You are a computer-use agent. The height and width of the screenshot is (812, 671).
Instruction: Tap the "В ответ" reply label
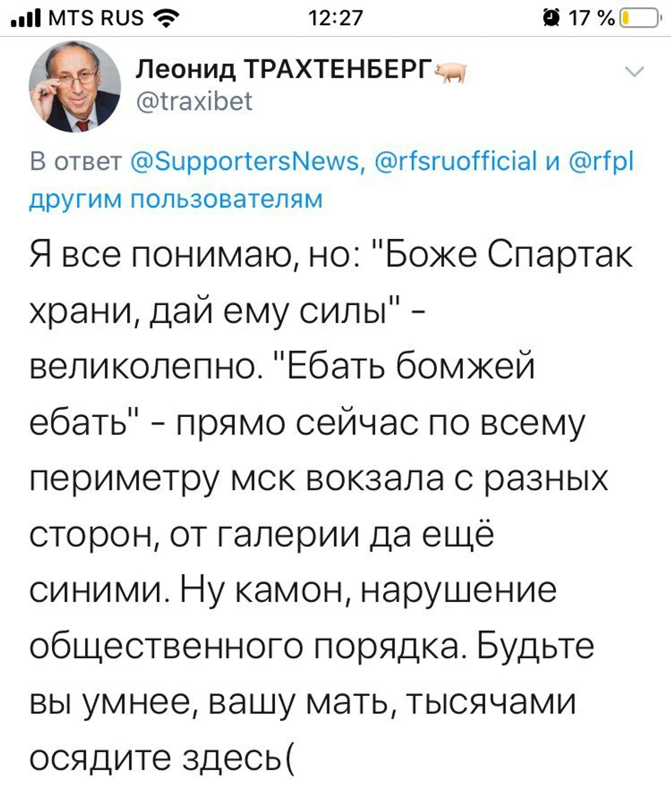(75, 161)
